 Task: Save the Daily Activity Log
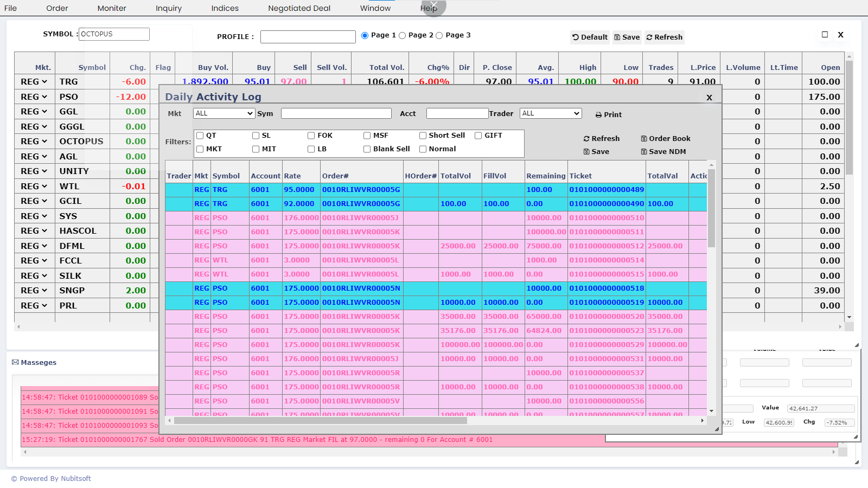[x=596, y=152]
